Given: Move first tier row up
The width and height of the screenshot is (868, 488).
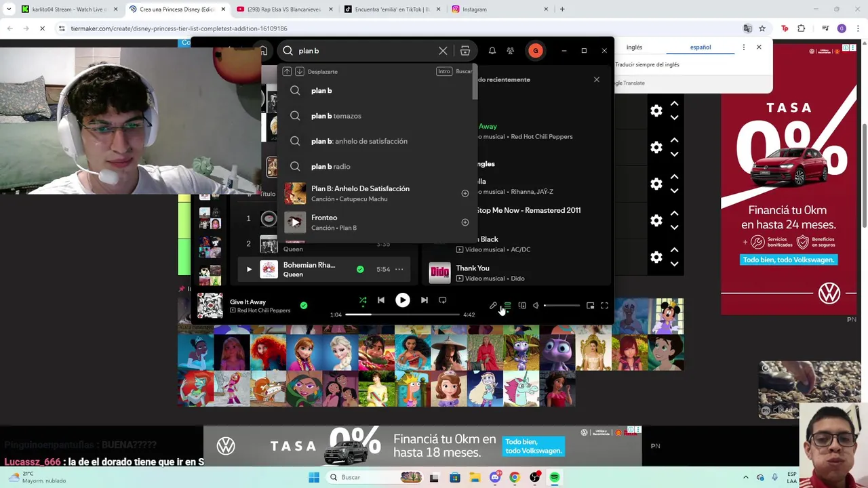Looking at the screenshot, I should (674, 104).
